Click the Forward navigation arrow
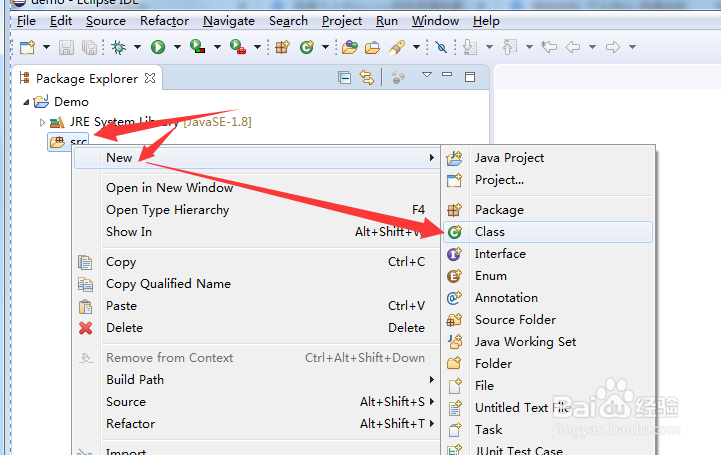 tap(613, 47)
